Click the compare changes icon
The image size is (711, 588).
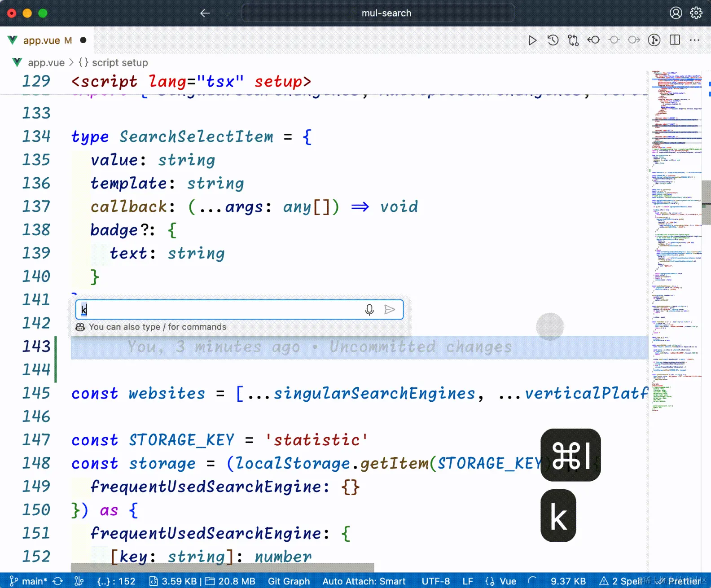pyautogui.click(x=573, y=40)
